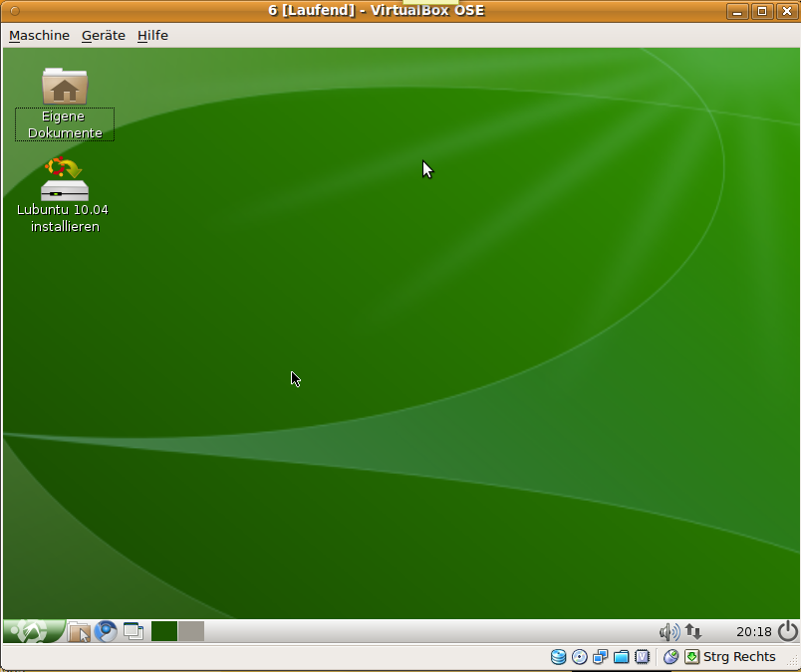This screenshot has height=672, width=801.
Task: Open the Geräte menu
Action: 104,35
